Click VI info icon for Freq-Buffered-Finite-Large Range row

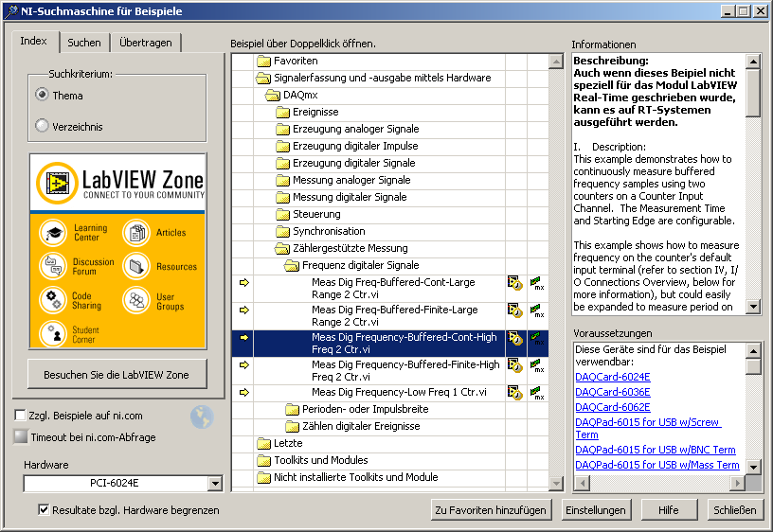tap(514, 310)
